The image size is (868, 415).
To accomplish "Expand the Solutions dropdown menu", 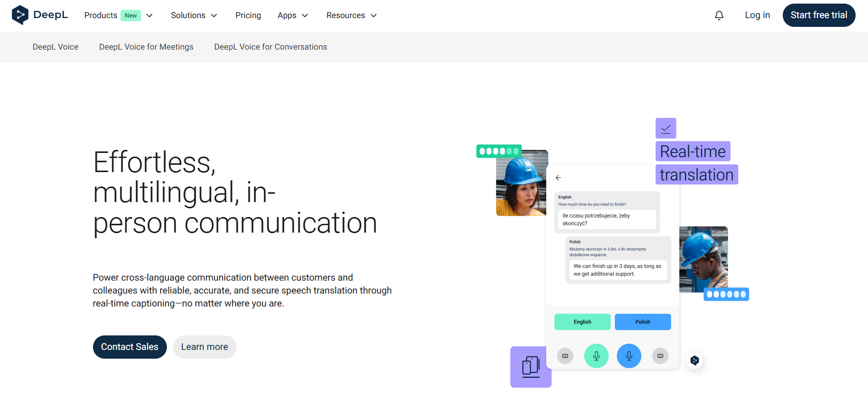I will tap(194, 16).
